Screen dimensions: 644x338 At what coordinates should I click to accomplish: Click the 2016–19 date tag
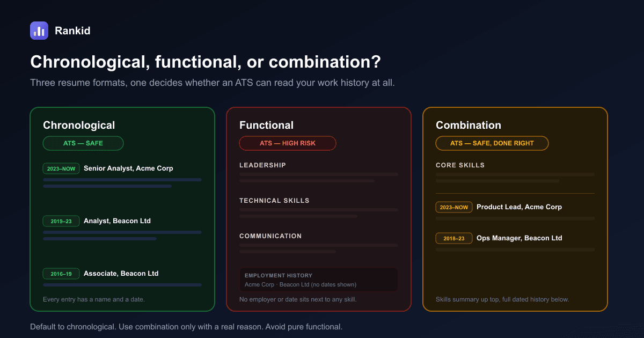[61, 274]
